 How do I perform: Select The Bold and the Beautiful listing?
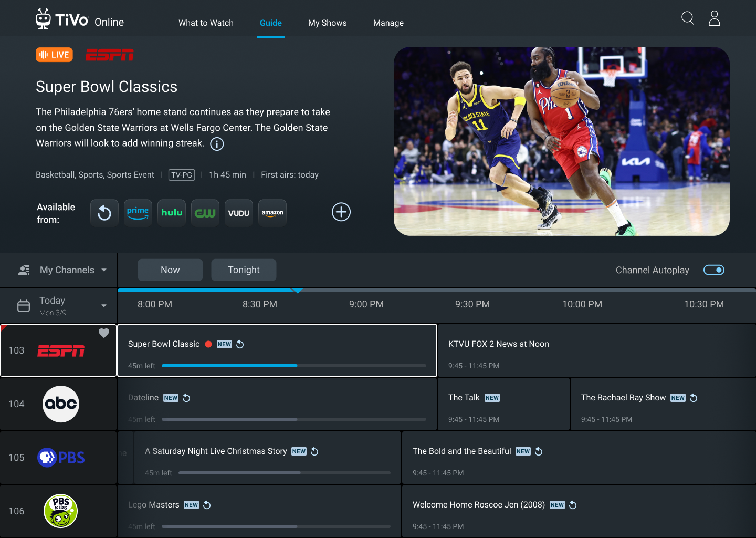pyautogui.click(x=579, y=458)
